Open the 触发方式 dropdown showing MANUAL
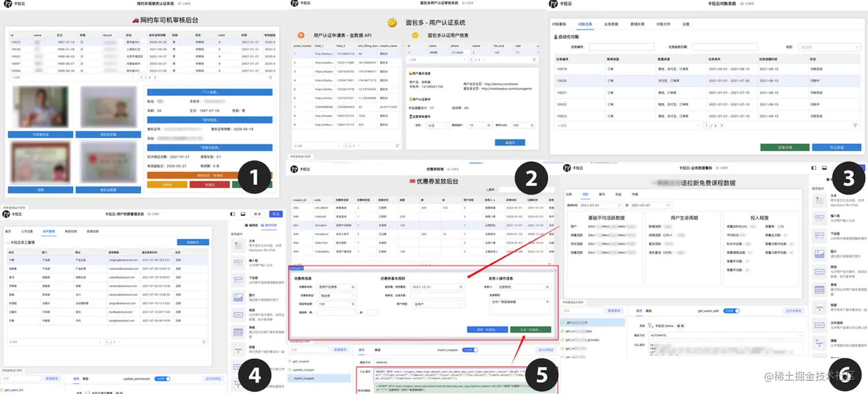 tap(465, 362)
